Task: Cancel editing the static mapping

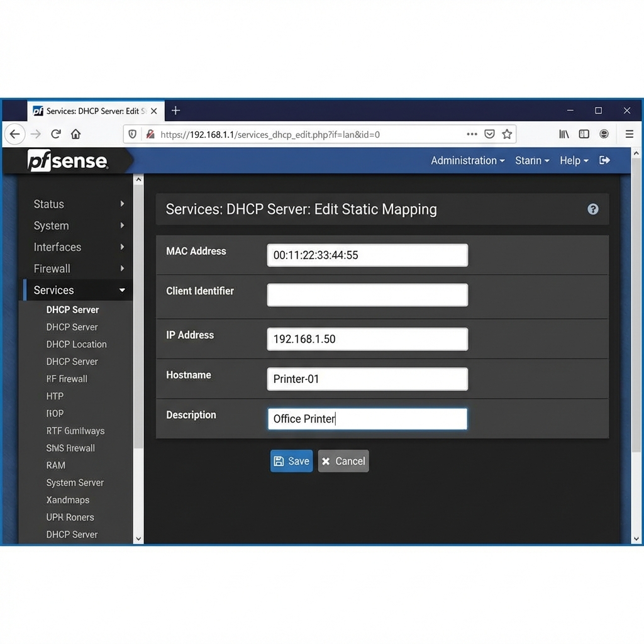Action: [343, 461]
